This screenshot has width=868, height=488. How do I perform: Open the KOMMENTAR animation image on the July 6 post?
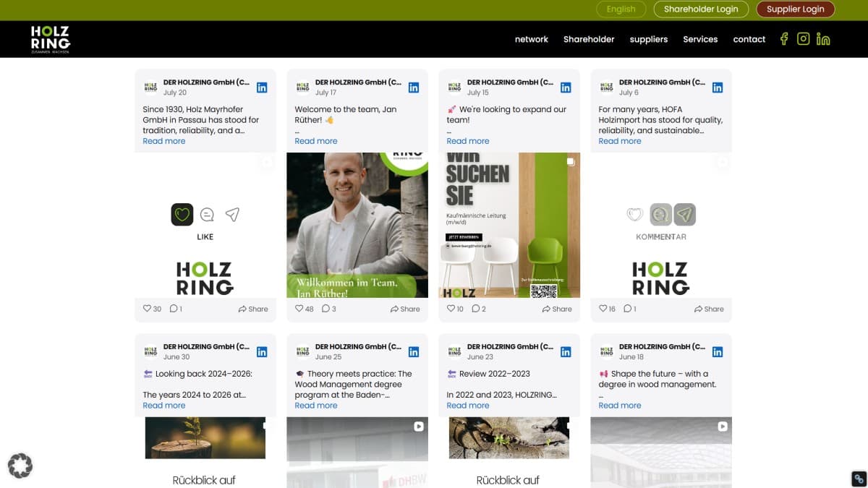(661, 225)
